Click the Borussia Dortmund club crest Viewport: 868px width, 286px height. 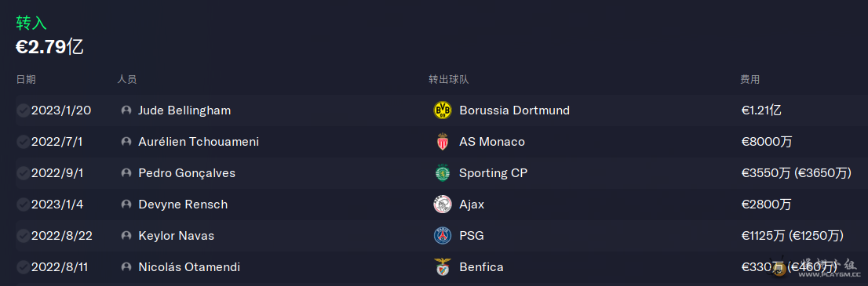443,110
